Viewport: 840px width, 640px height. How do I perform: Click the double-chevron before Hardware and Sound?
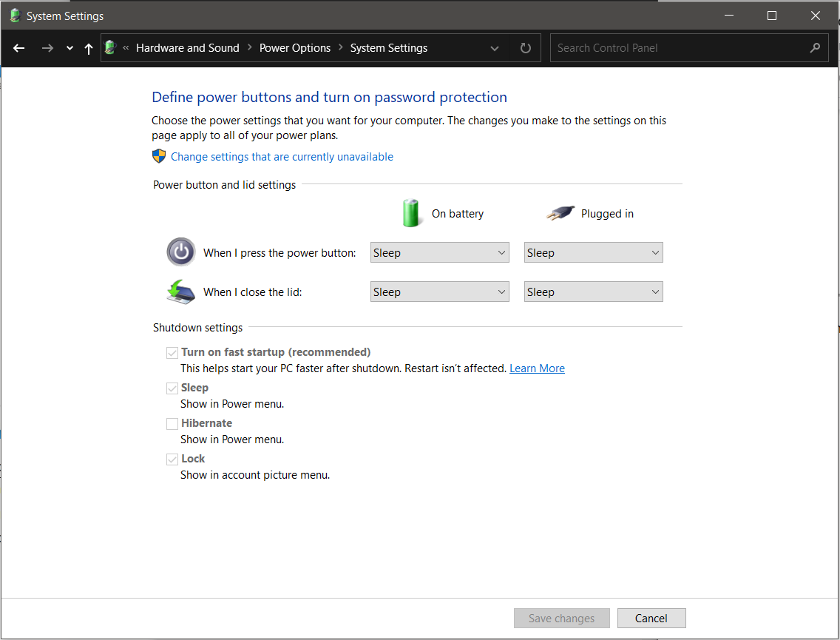pos(126,47)
